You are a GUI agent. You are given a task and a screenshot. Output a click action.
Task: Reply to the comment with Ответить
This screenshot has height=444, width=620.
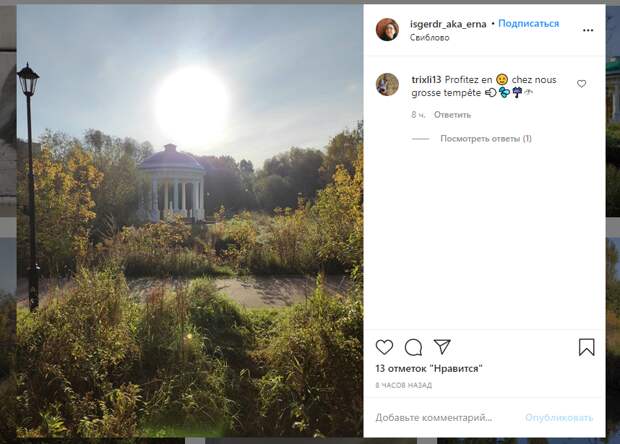452,115
